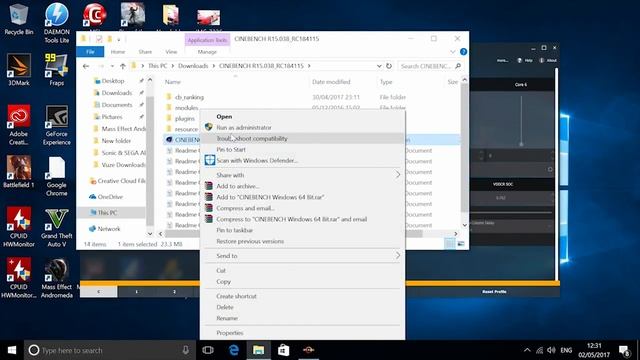Viewport: 640px width, 360px height.
Task: Open the Recycle Bin desktop icon
Action: coord(18,19)
